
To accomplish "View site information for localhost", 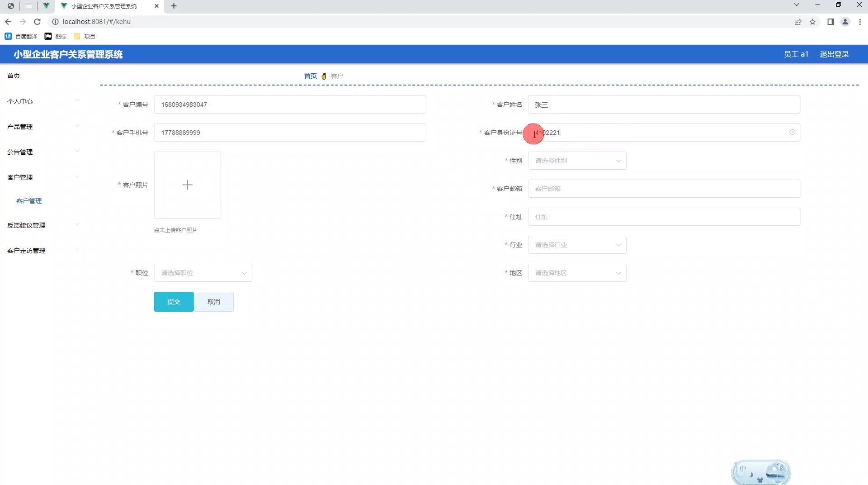I will pos(55,22).
